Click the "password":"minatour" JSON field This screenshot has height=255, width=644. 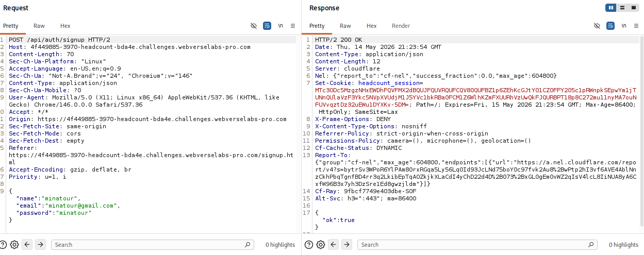pyautogui.click(x=53, y=213)
